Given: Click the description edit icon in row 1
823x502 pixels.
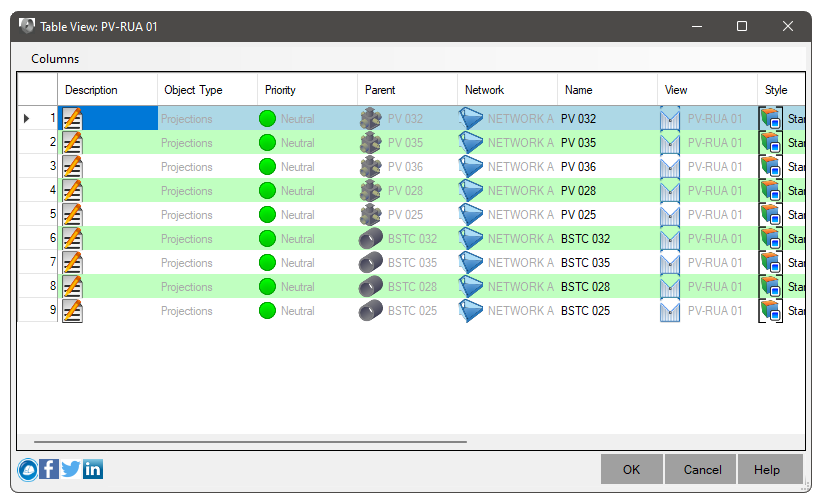Looking at the screenshot, I should tap(72, 119).
